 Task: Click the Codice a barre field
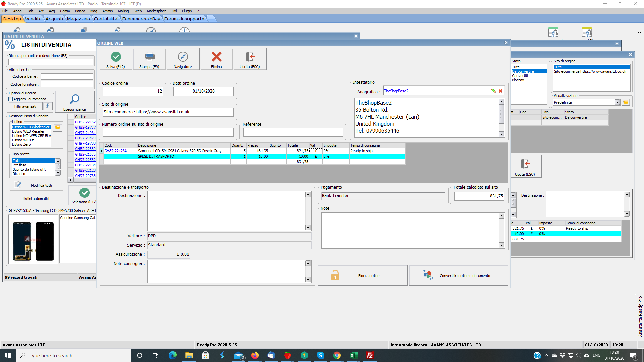pos(67,76)
